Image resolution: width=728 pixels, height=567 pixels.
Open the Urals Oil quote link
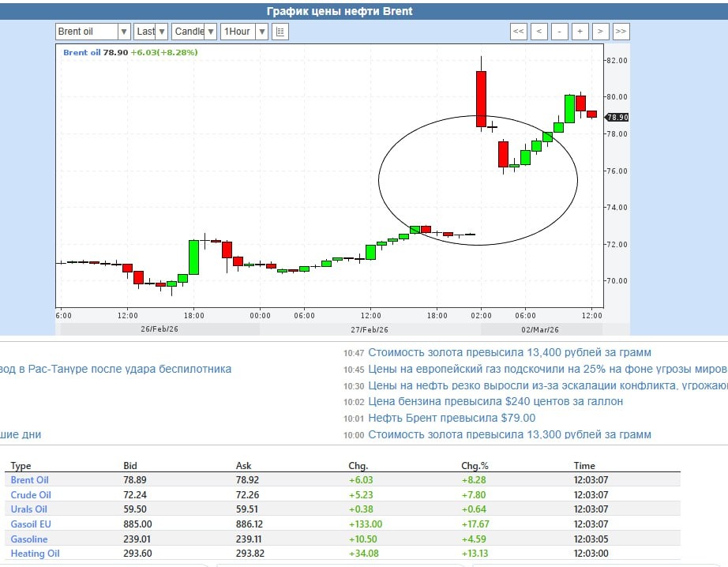[28, 509]
